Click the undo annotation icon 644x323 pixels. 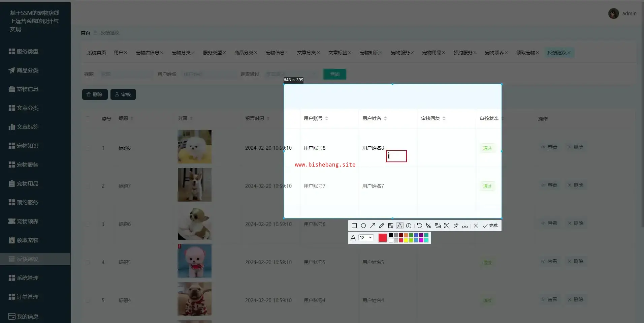[419, 226]
